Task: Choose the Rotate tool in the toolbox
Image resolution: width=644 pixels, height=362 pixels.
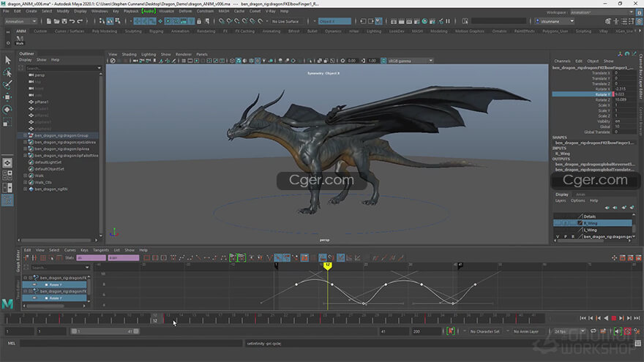Action: [7, 110]
